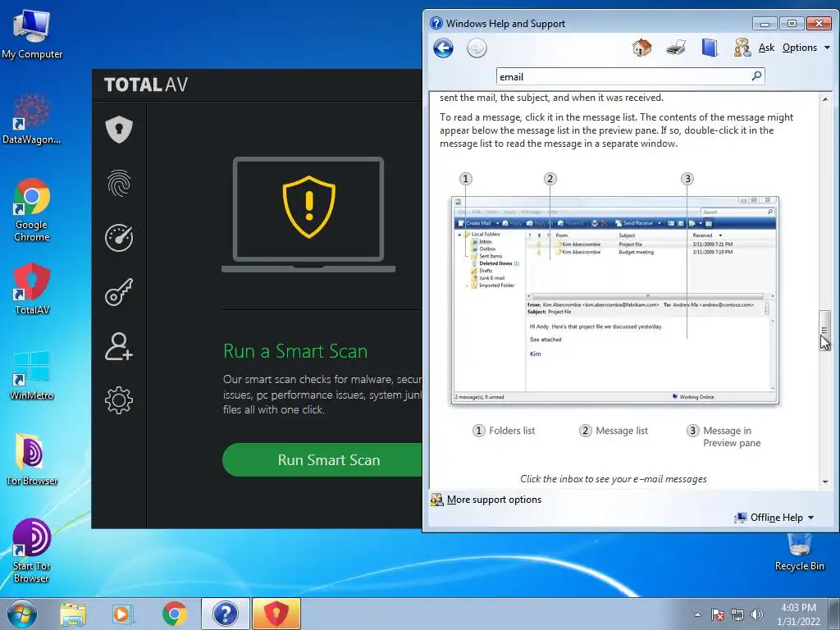The height and width of the screenshot is (630, 840).
Task: Click the Message list caption text
Action: [x=622, y=430]
